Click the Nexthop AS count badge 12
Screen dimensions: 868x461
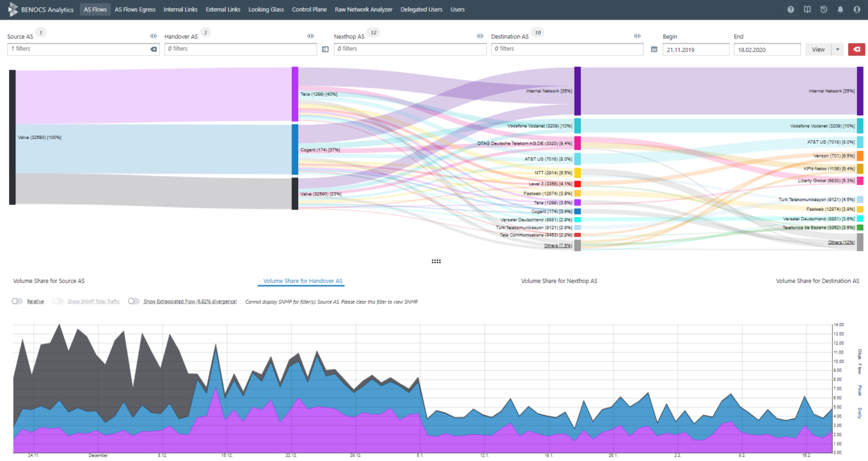tap(373, 32)
